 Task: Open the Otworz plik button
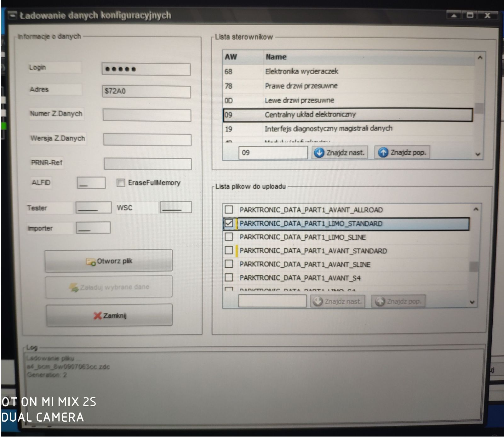click(x=109, y=261)
